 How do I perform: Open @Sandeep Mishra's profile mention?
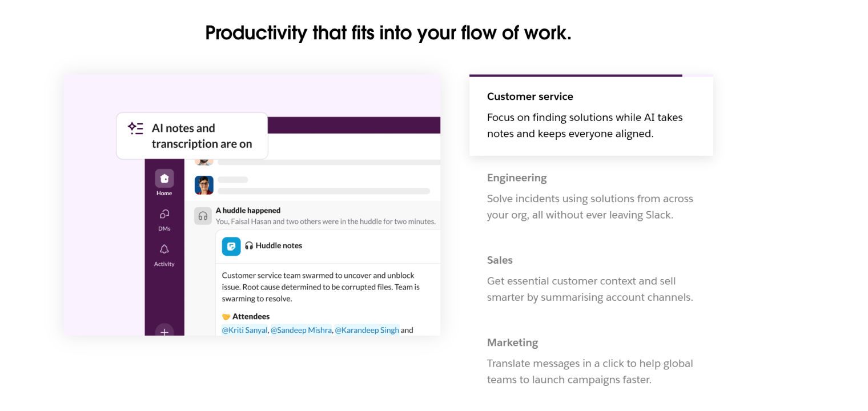(x=301, y=330)
